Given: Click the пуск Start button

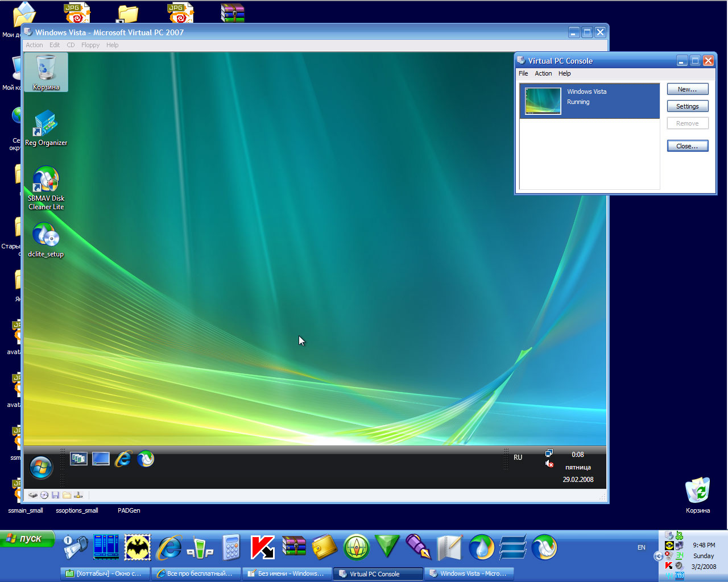Looking at the screenshot, I should click(x=27, y=539).
